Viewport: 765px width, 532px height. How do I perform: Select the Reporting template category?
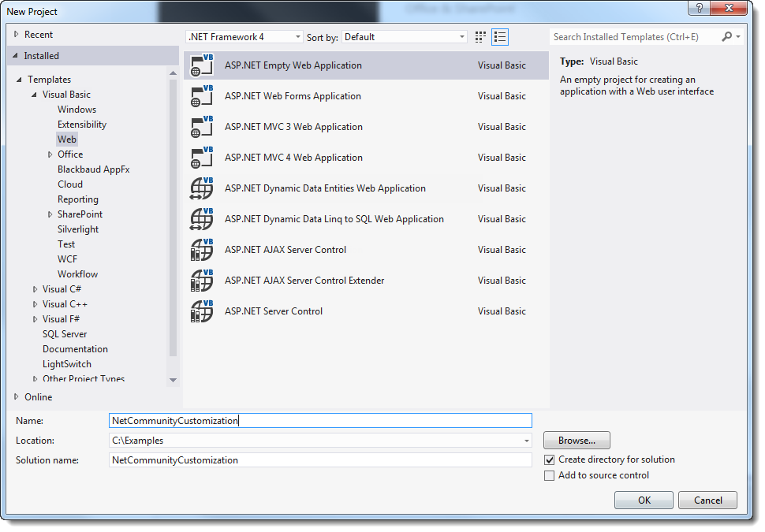click(78, 199)
